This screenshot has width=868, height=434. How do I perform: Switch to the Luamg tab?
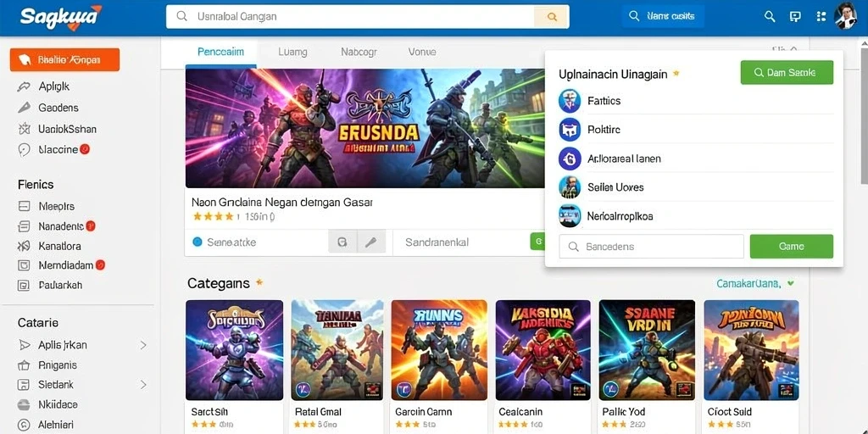click(x=292, y=52)
